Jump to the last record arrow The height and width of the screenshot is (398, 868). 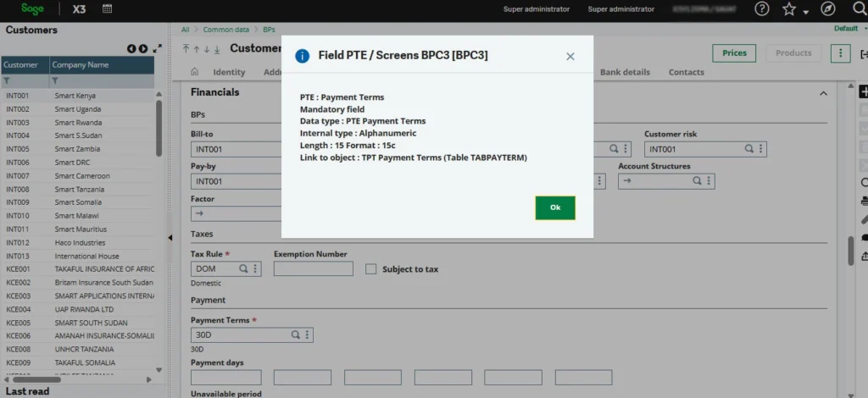(x=217, y=49)
